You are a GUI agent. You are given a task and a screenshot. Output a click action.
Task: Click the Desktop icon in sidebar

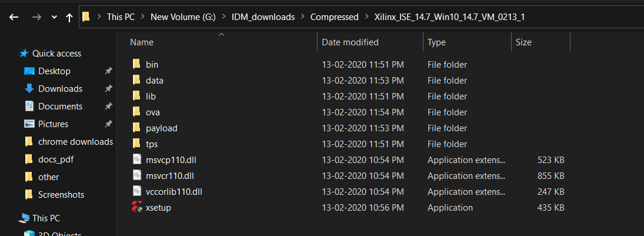(x=29, y=71)
